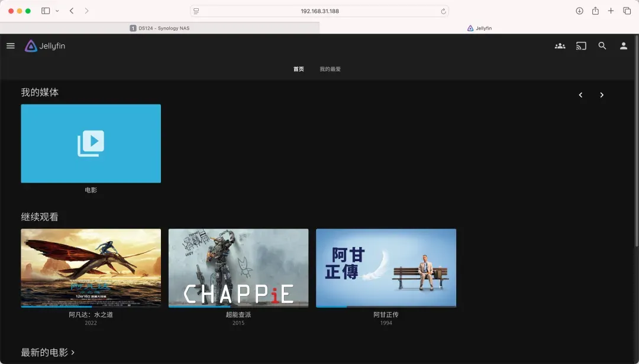The height and width of the screenshot is (364, 639).
Task: Resume 超能查派 from the Chappie poster
Action: (x=238, y=268)
